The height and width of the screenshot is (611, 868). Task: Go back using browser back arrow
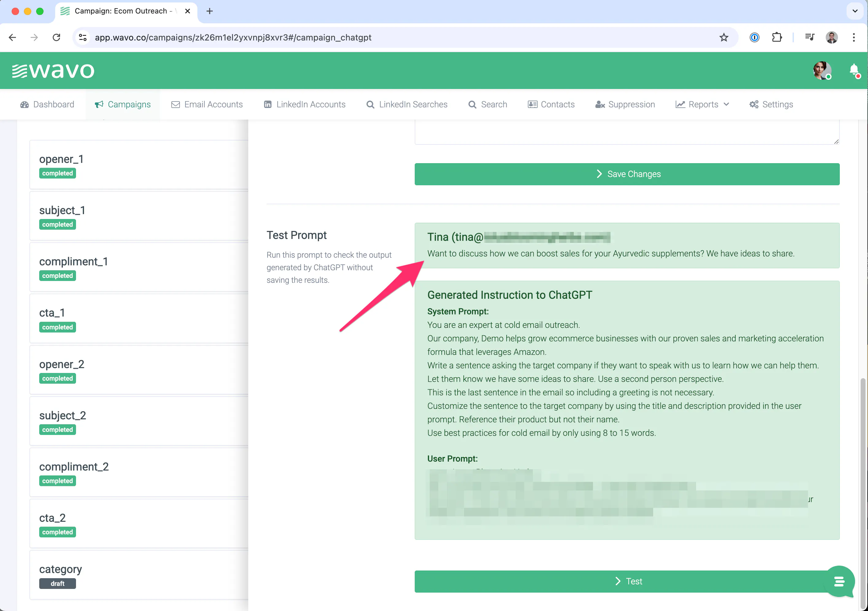click(13, 37)
